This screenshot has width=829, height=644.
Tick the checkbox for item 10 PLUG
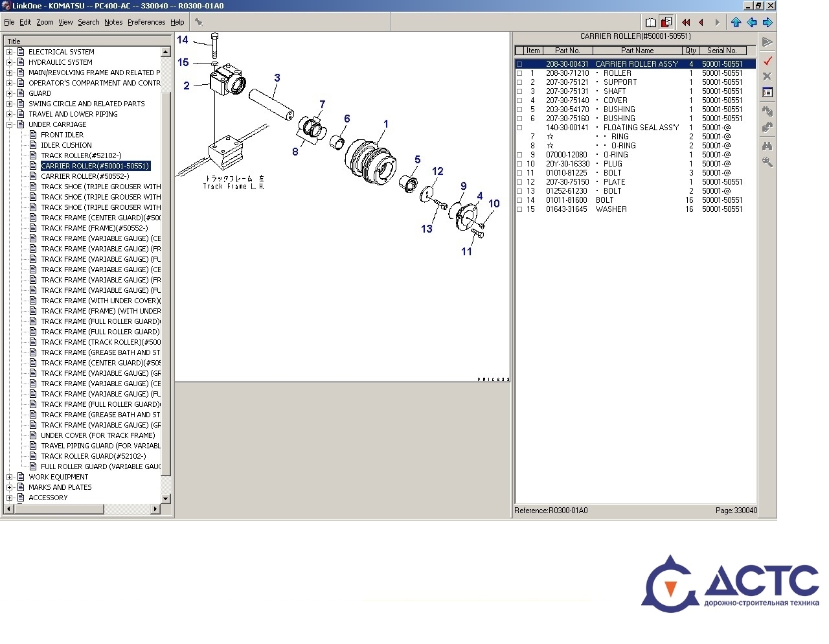pyautogui.click(x=519, y=164)
